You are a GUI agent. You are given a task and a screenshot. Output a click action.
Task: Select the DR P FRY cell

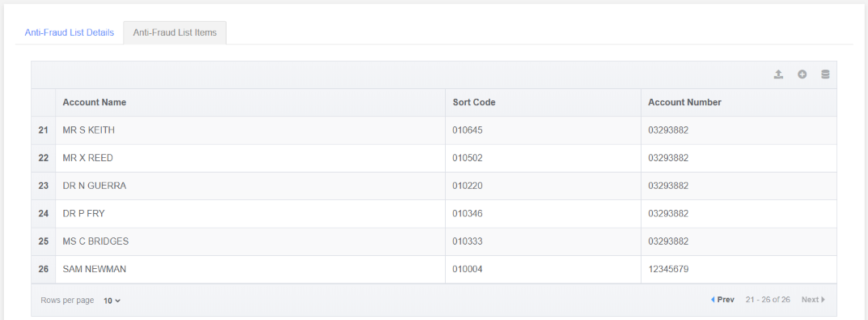(x=250, y=214)
